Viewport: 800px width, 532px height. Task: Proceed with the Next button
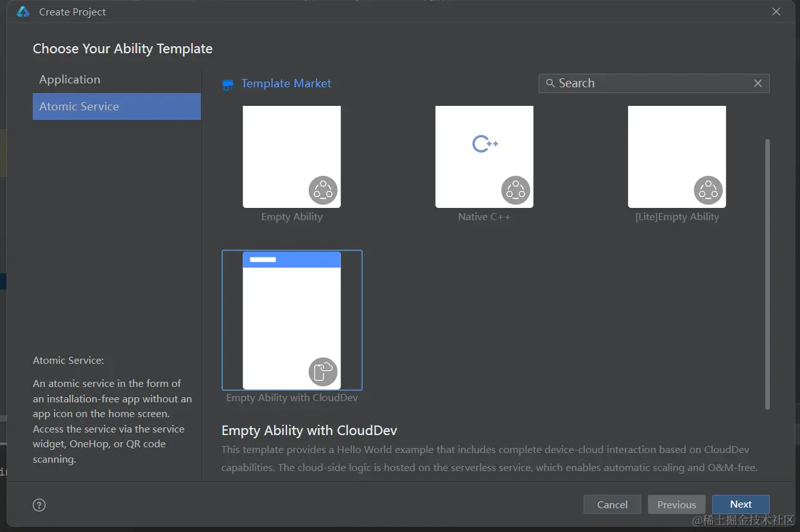(x=740, y=504)
